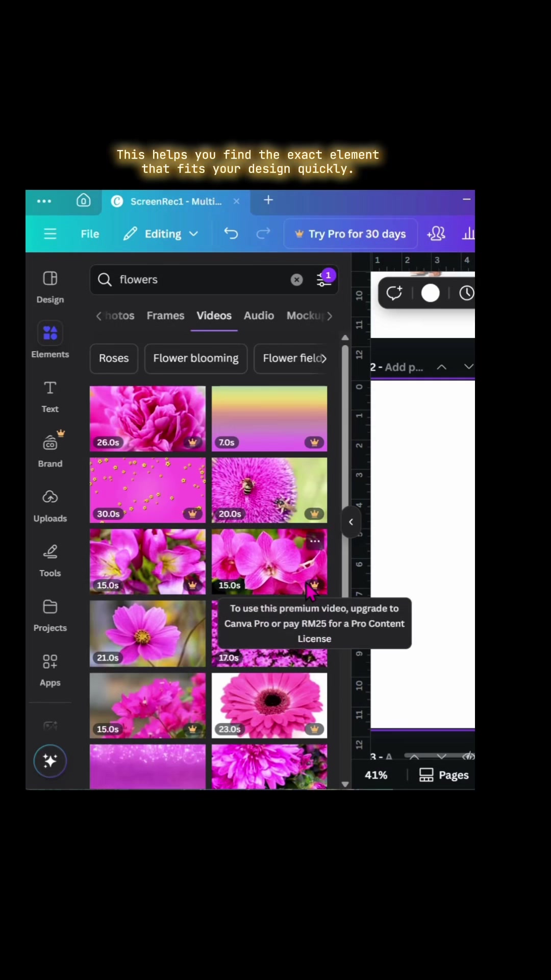Switch to the Frames tab
Viewport: 551px width, 980px height.
[165, 315]
